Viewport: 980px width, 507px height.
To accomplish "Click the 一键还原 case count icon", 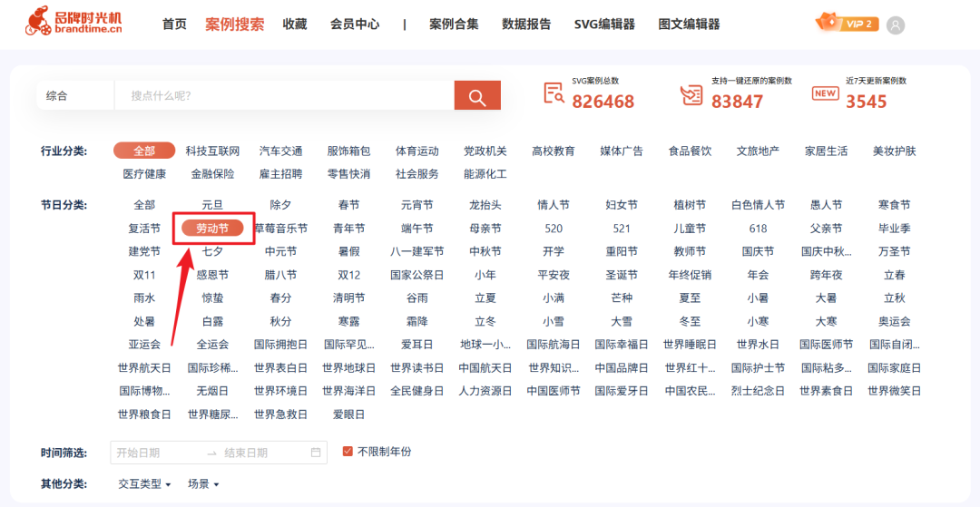I will [x=691, y=93].
